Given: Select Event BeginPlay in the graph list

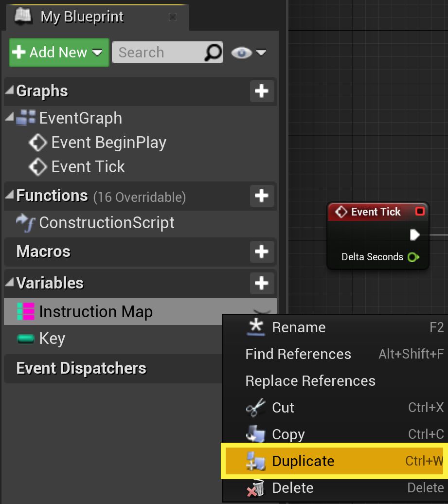Looking at the screenshot, I should (108, 143).
